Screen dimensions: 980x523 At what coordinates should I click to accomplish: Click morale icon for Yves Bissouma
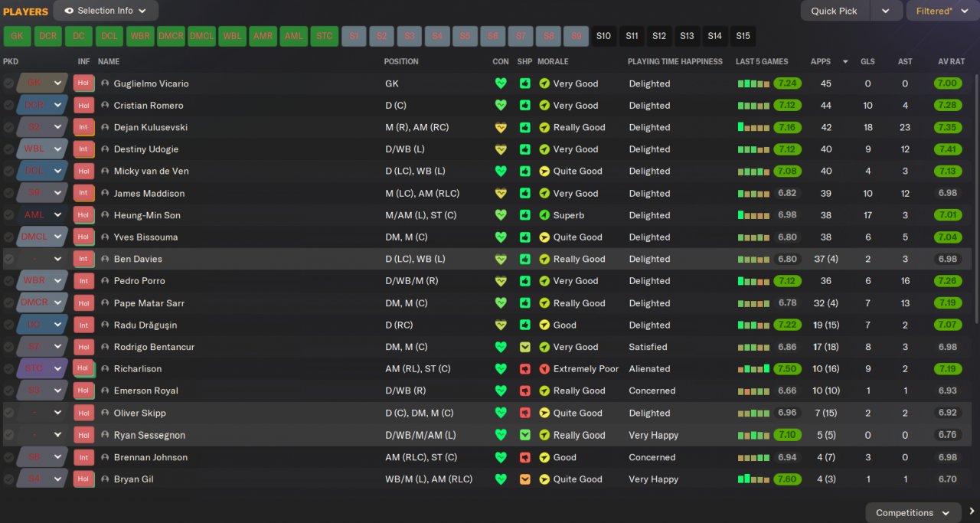click(x=544, y=237)
